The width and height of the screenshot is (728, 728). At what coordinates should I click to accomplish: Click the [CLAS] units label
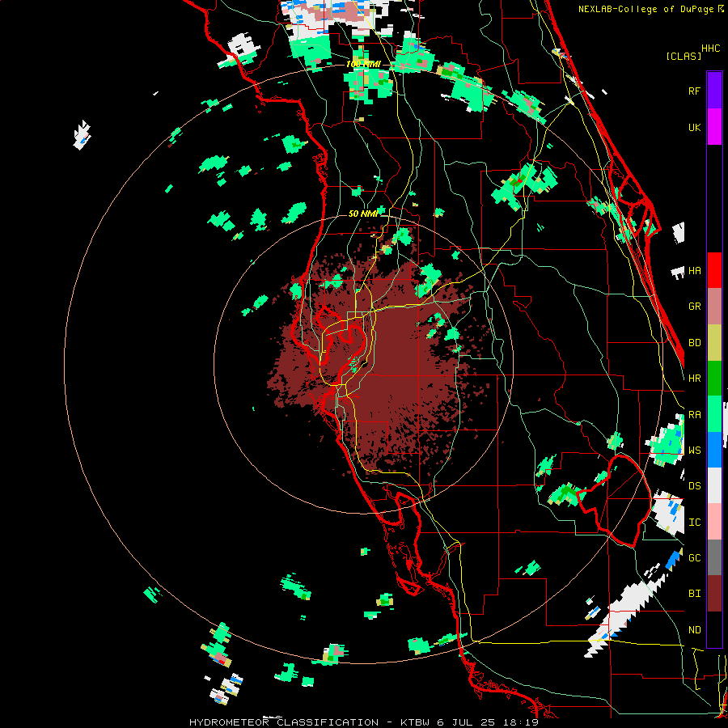click(684, 57)
